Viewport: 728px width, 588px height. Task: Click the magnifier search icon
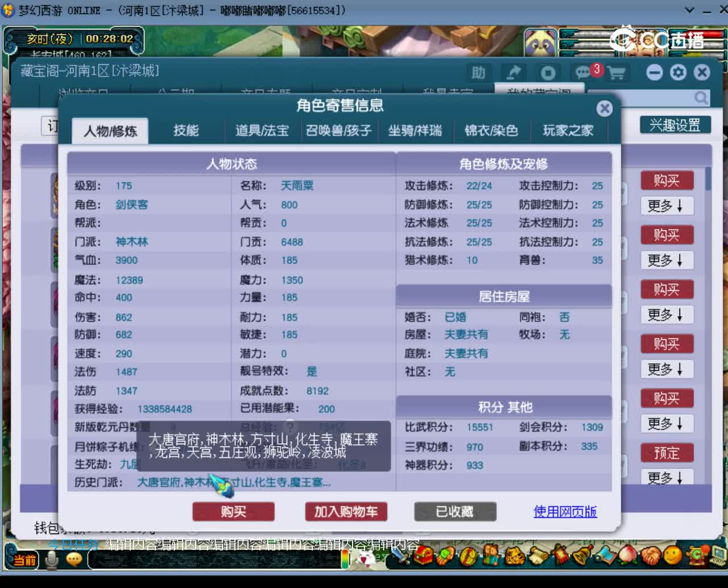(x=701, y=98)
